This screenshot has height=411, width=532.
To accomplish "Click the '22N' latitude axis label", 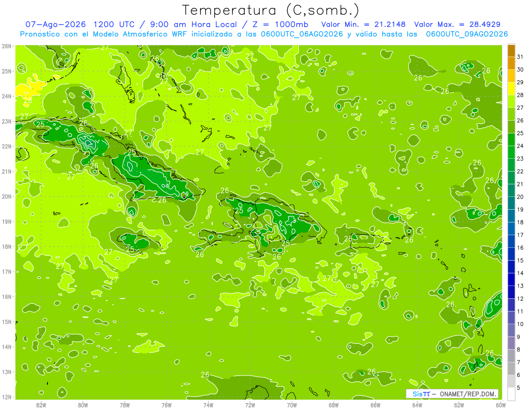I will [7, 146].
